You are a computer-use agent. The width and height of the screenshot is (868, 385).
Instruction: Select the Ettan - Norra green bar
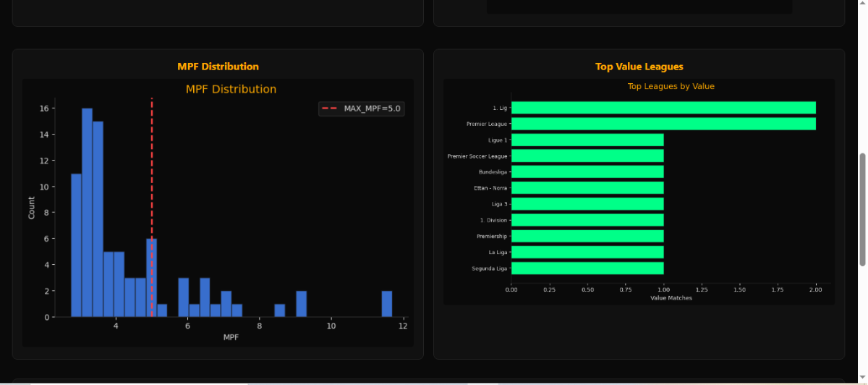pyautogui.click(x=587, y=188)
